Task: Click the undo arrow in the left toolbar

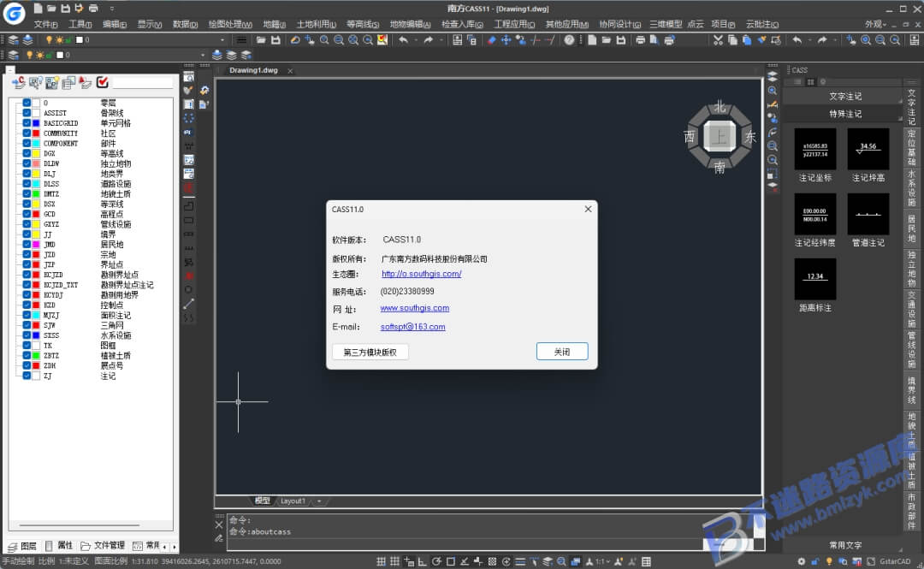Action: pos(404,40)
